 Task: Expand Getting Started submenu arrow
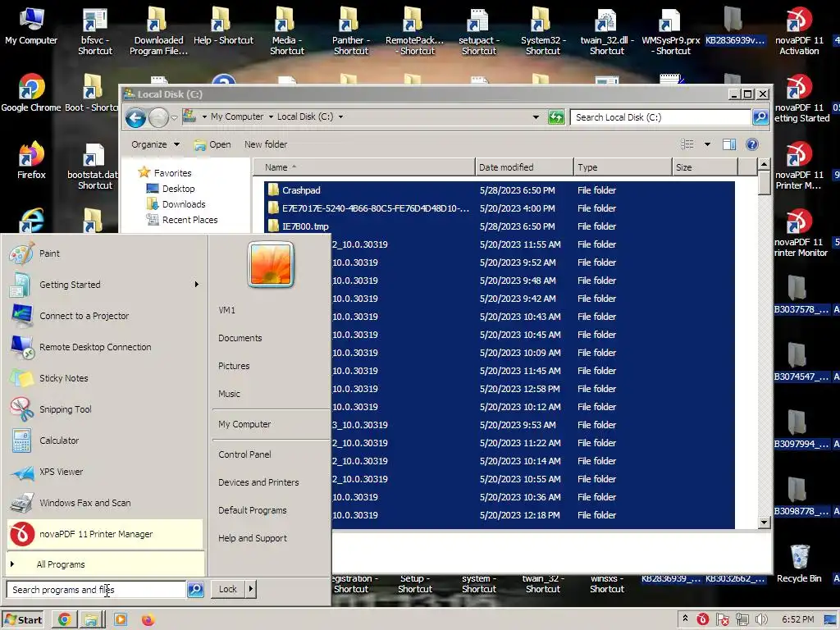click(197, 285)
